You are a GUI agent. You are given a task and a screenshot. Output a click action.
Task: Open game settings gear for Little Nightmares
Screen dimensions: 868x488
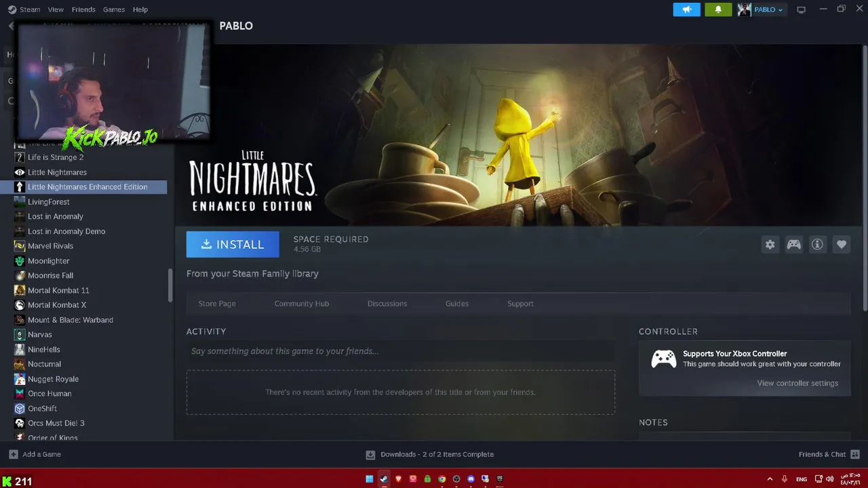click(x=770, y=245)
